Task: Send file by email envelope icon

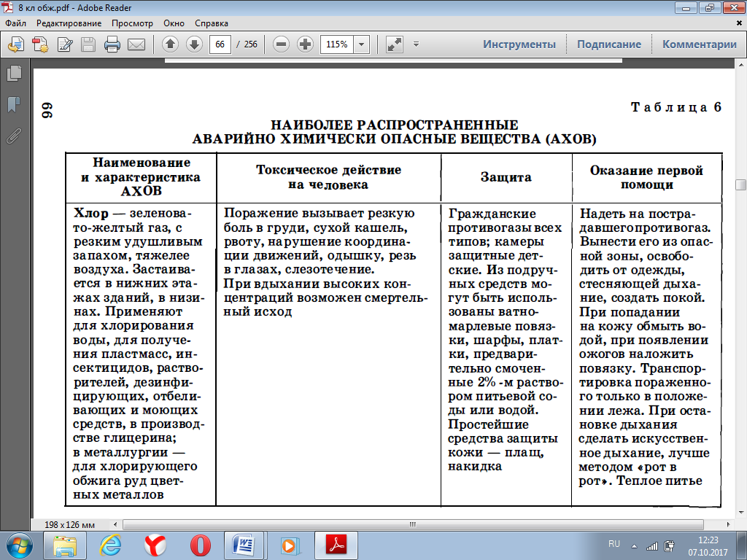Action: point(136,44)
